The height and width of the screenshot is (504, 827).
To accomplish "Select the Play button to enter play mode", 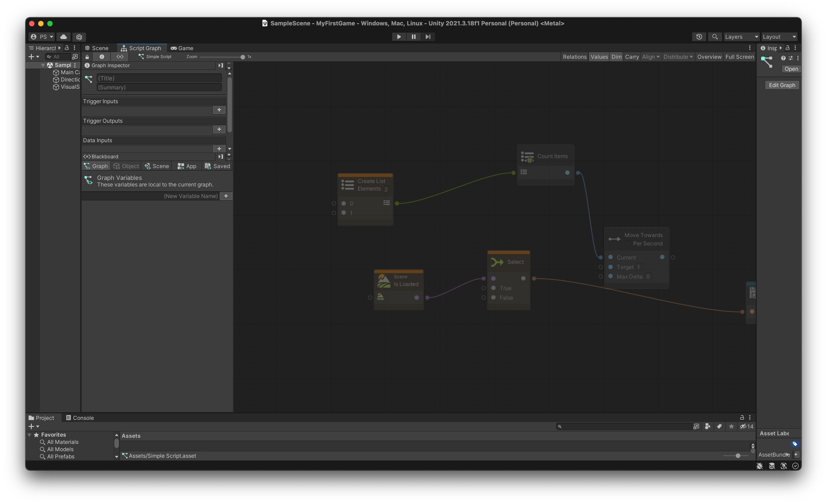I will tap(399, 37).
